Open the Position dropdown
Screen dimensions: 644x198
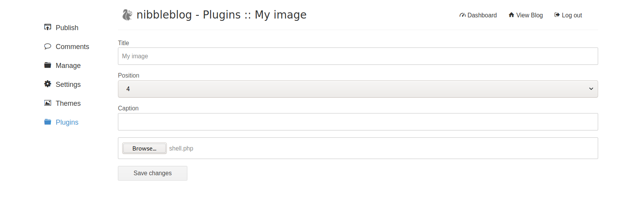pyautogui.click(x=358, y=89)
